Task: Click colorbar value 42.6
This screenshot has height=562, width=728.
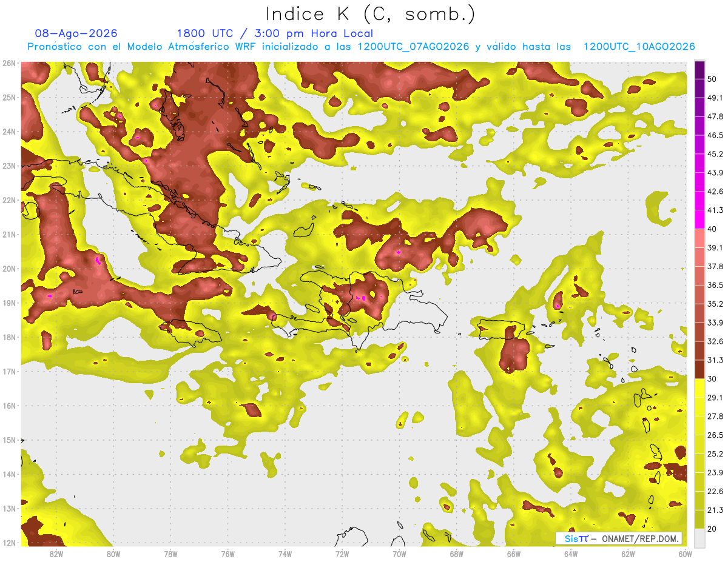Action: (x=715, y=192)
